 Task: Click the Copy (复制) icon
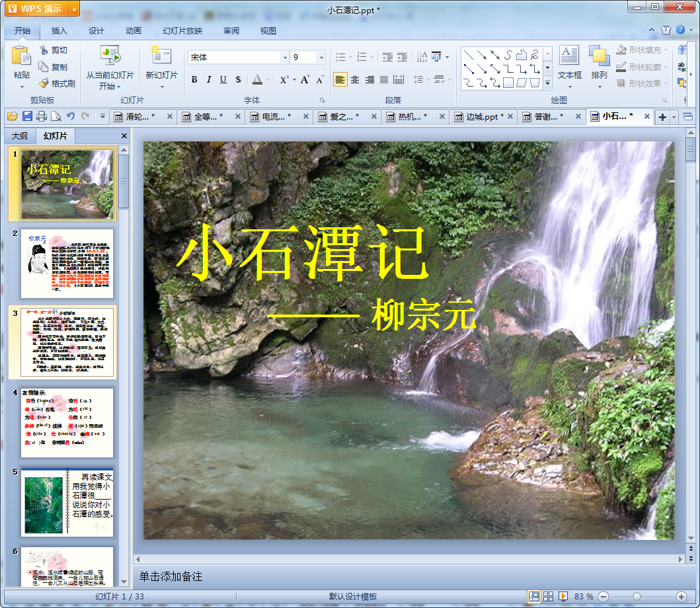click(x=44, y=67)
